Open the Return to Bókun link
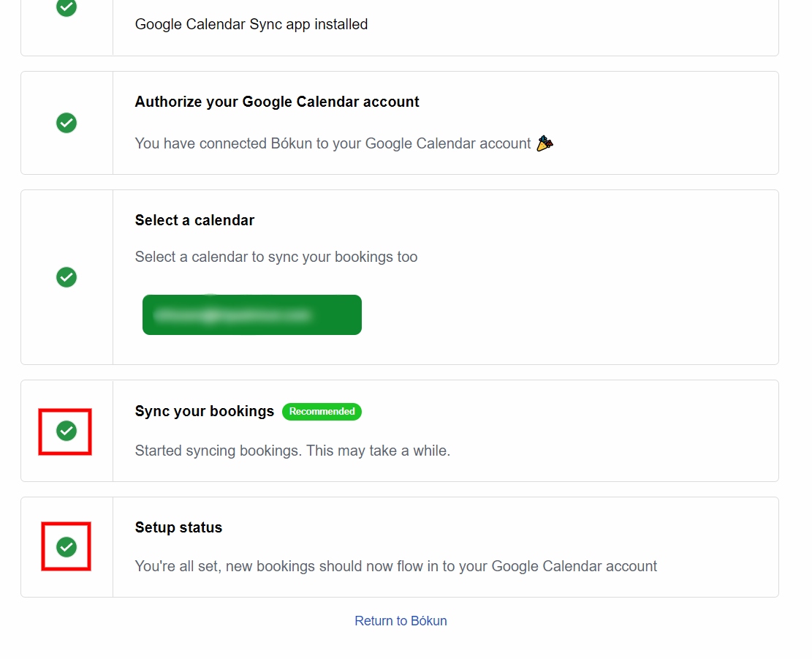 [x=401, y=621]
